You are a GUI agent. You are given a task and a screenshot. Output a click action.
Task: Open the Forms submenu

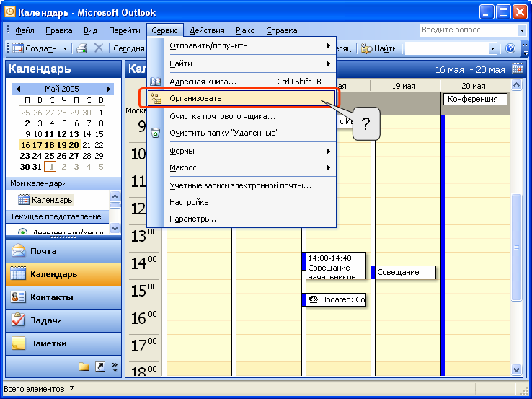coord(242,151)
